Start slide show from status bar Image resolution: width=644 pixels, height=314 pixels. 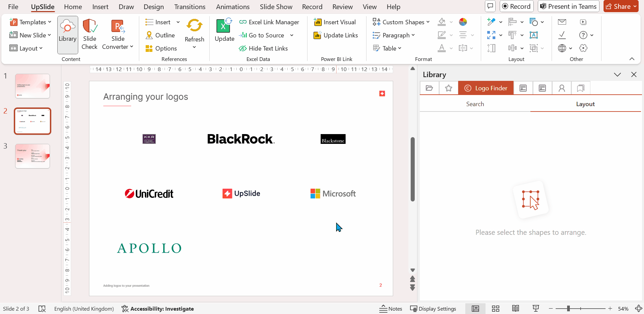[x=536, y=309]
